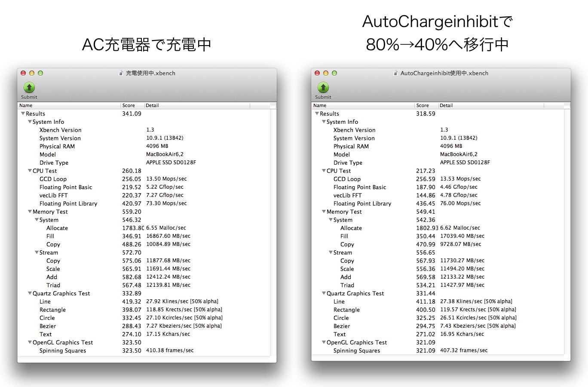Image resolution: width=588 pixels, height=387 pixels.
Task: Sort by Detail column in 充電使用中 window
Action: point(197,105)
